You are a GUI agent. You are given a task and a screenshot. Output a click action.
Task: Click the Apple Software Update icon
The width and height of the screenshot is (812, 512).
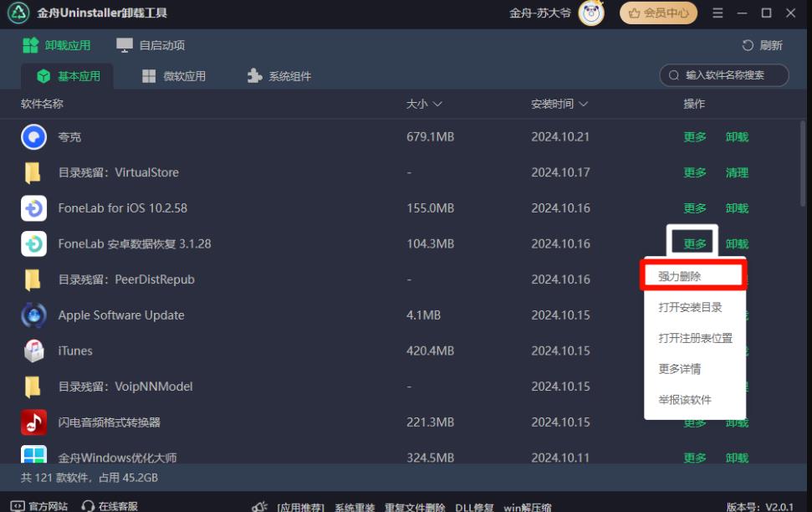tap(33, 315)
